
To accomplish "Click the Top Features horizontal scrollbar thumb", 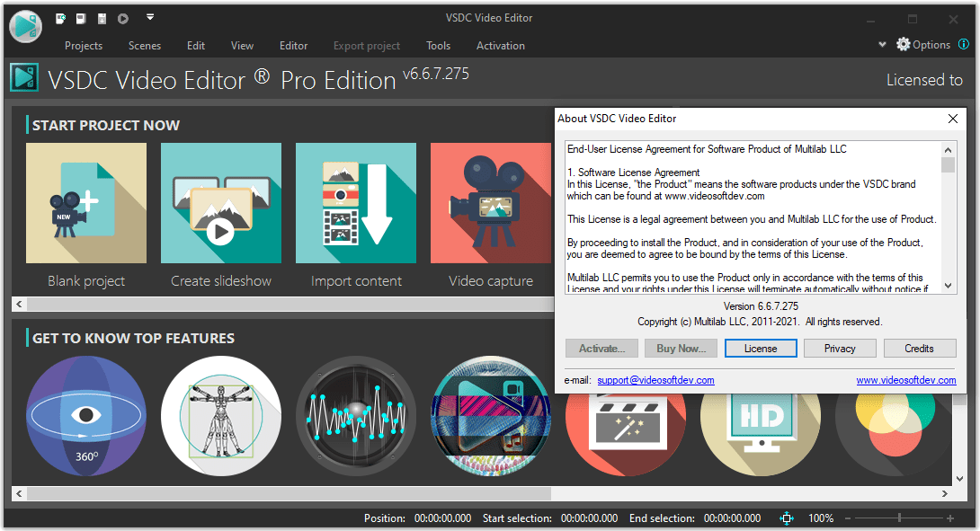I will 289,493.
